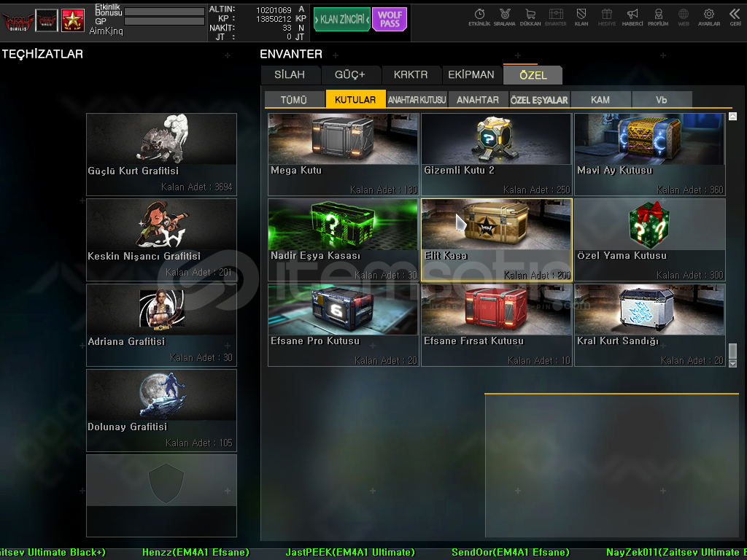This screenshot has height=560, width=747.
Task: Open the ETKİNLİK events icon
Action: tap(479, 17)
